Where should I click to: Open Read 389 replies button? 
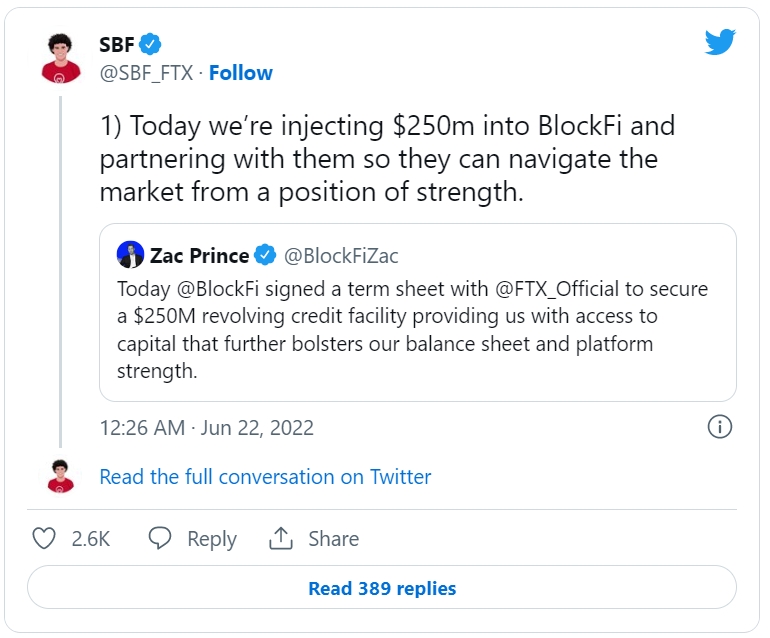point(382,588)
